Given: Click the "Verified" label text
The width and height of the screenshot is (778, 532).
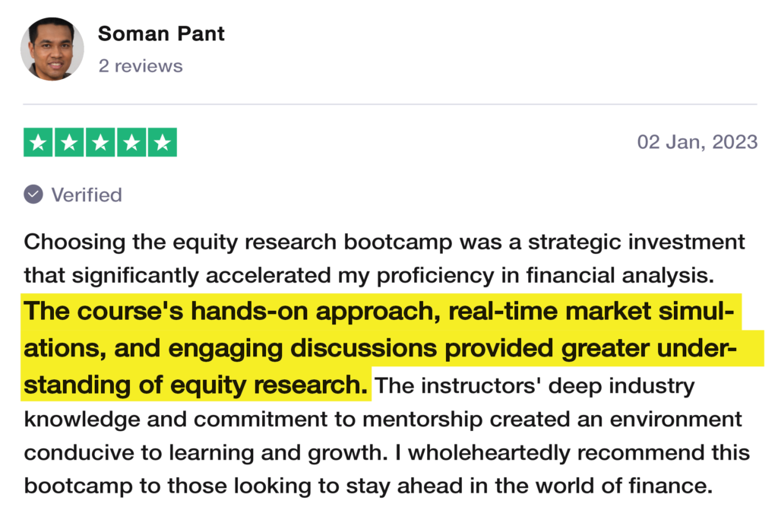Looking at the screenshot, I should [x=87, y=195].
